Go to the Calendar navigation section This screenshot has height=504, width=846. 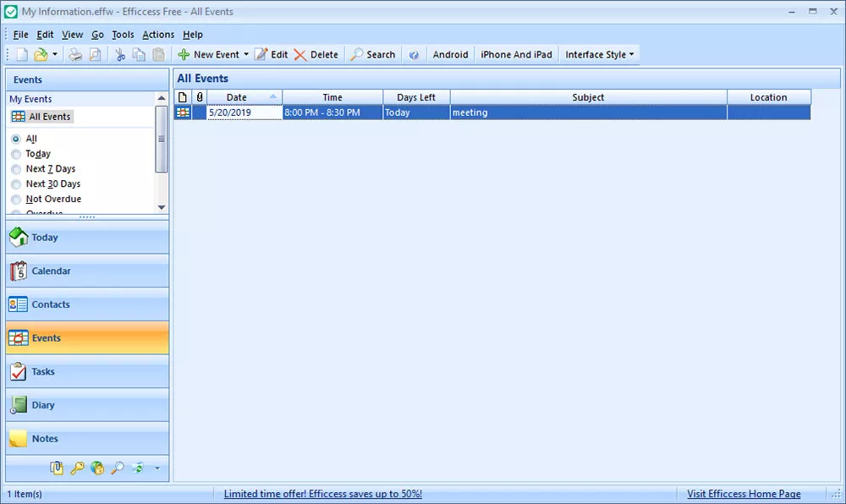(87, 271)
